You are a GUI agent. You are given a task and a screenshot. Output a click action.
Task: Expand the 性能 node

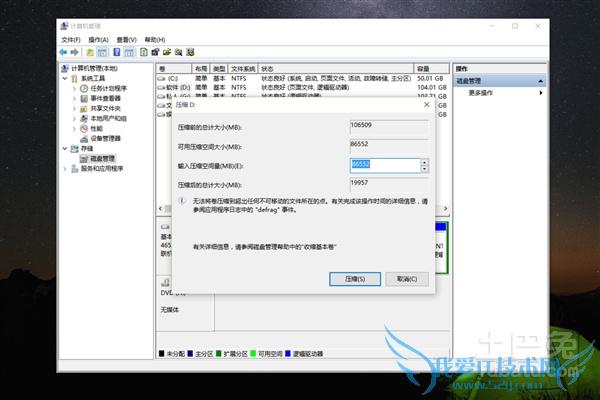pyautogui.click(x=74, y=129)
